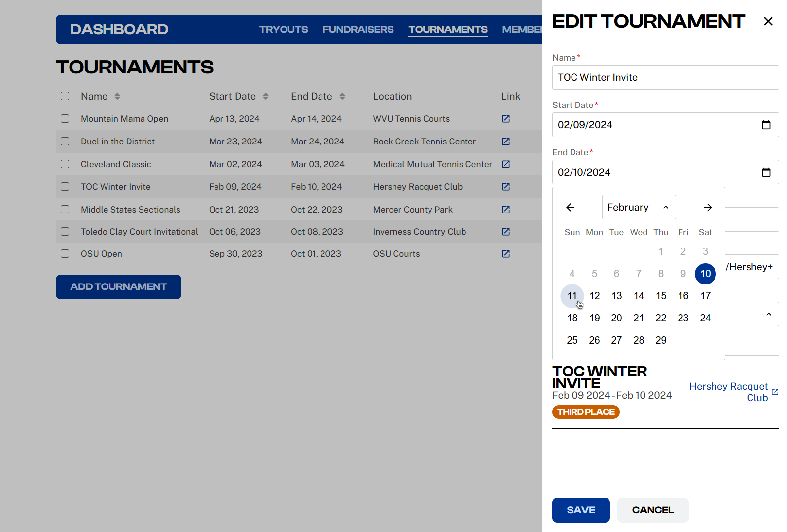Screen dimensions: 787x532
Task: Go to the Dashboard home title
Action: 119,29
